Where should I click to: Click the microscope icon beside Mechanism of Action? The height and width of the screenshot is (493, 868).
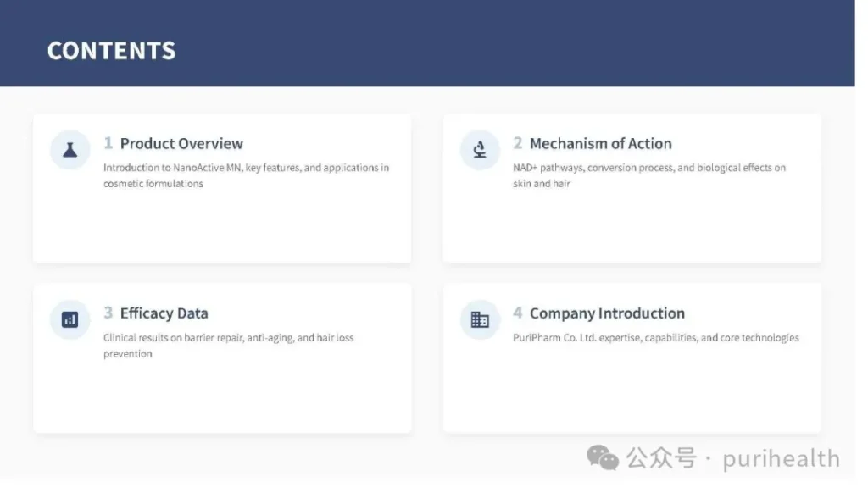tap(480, 150)
